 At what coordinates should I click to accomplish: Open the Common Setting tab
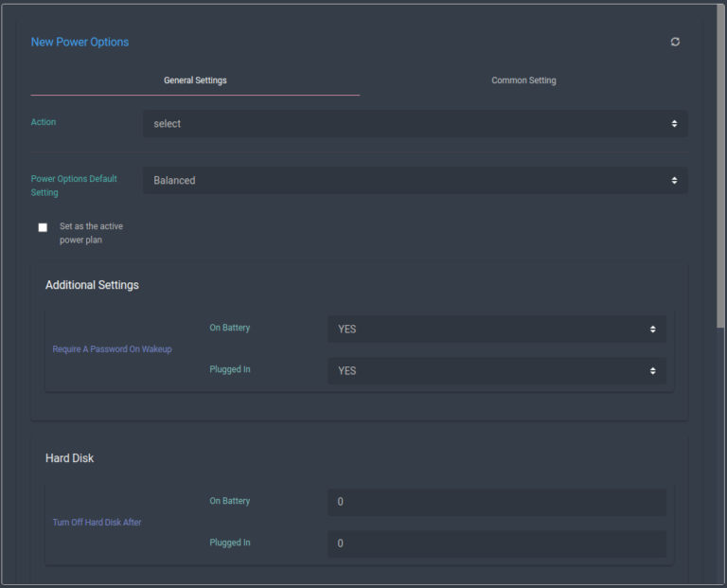pos(523,80)
